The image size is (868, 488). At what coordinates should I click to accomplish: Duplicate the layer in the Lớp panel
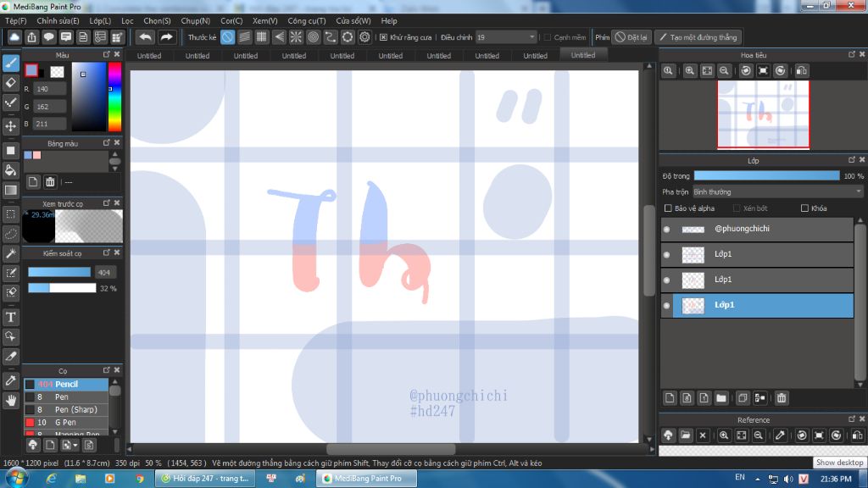(743, 398)
